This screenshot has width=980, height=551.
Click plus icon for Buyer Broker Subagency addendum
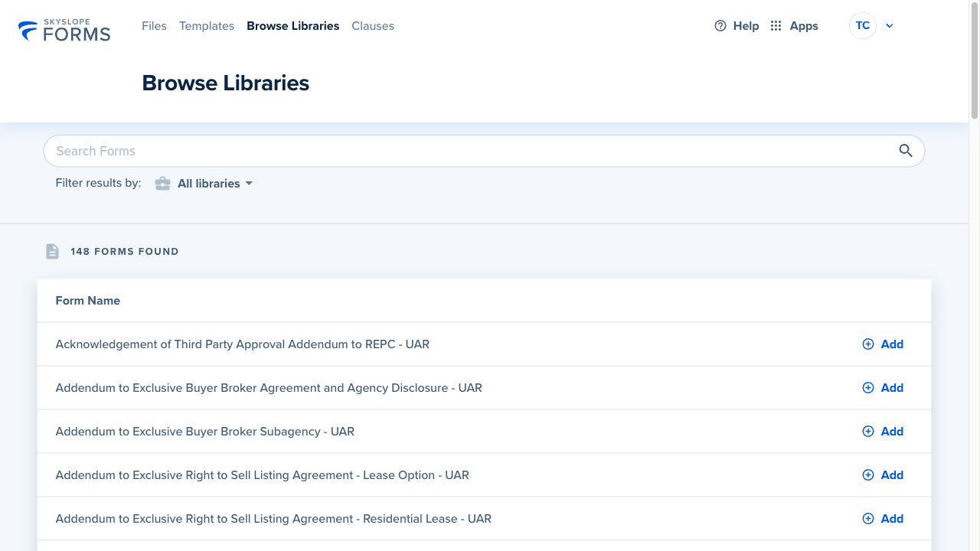point(867,432)
